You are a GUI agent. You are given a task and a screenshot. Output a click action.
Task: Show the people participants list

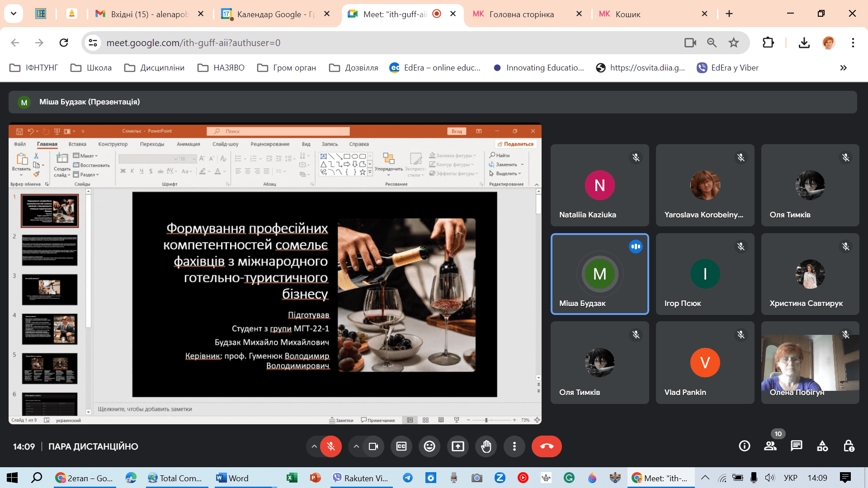(x=770, y=446)
